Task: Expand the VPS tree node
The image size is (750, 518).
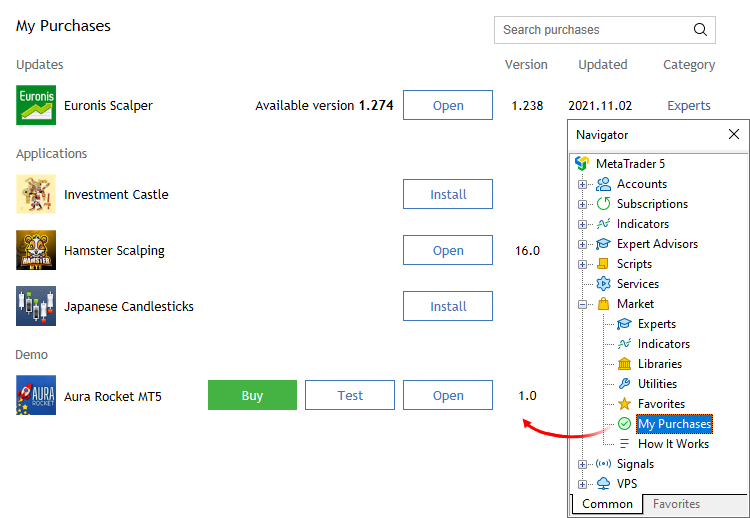Action: [582, 485]
